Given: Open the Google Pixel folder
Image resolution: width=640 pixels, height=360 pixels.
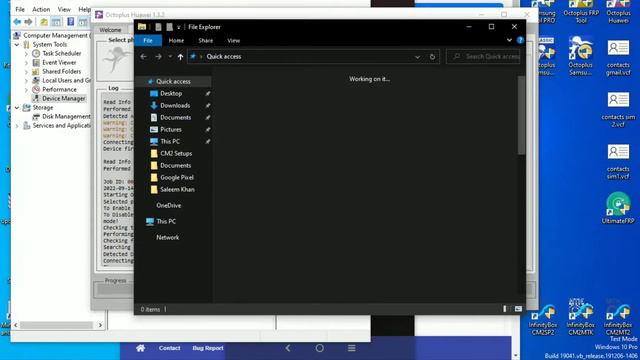Looking at the screenshot, I should pos(177,178).
